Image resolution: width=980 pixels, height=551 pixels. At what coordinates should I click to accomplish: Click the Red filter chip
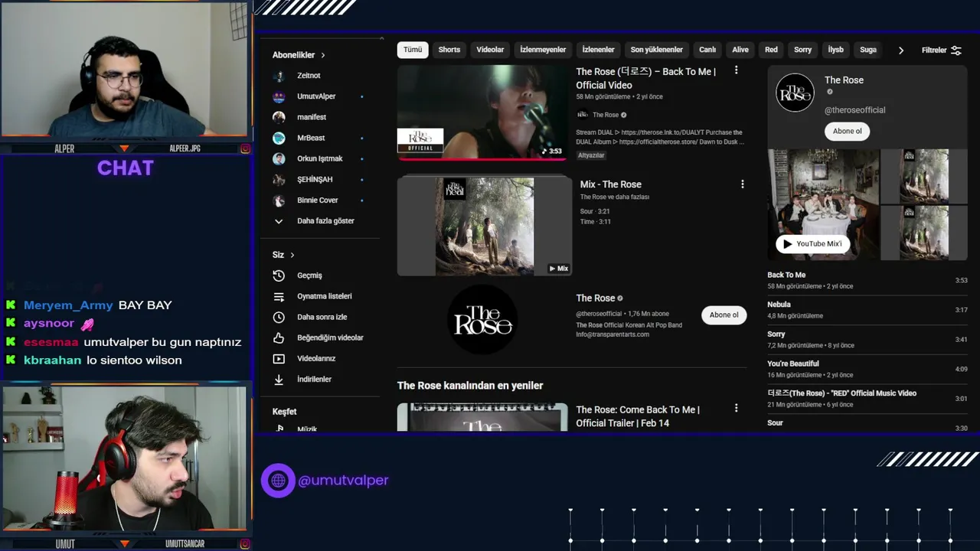771,50
